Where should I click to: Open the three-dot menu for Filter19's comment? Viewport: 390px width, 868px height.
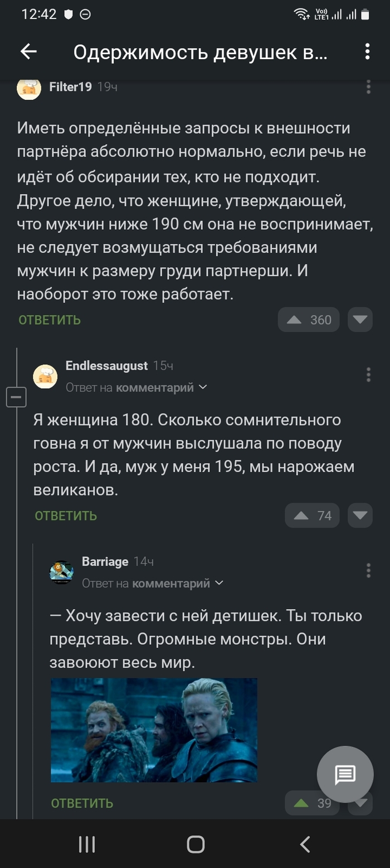tap(368, 88)
